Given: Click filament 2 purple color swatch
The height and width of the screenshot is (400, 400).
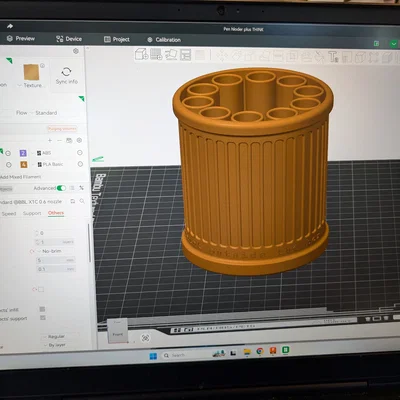Looking at the screenshot, I should point(23,153).
